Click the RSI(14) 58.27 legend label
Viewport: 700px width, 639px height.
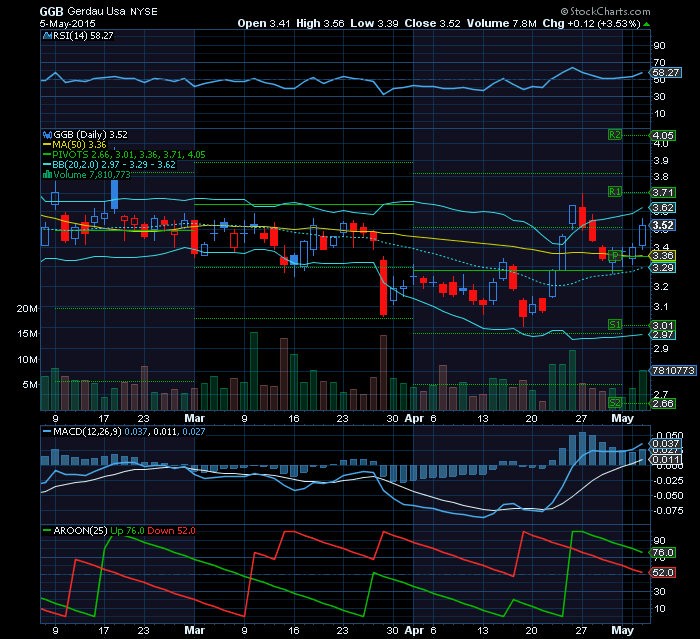[83, 36]
